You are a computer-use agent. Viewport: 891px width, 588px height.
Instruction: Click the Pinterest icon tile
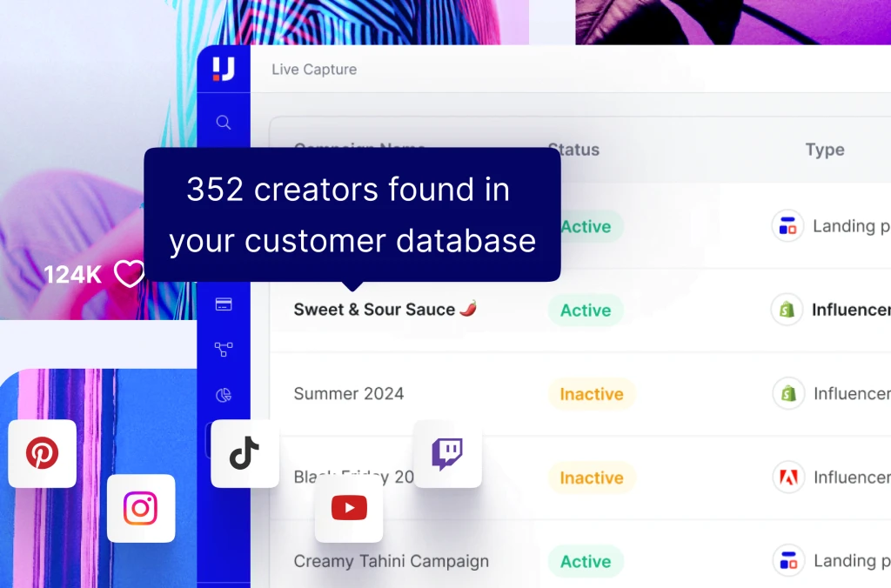click(42, 453)
